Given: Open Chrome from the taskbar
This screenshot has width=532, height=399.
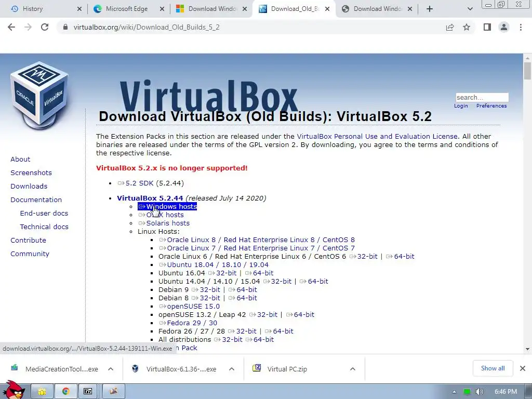Looking at the screenshot, I should (66, 391).
